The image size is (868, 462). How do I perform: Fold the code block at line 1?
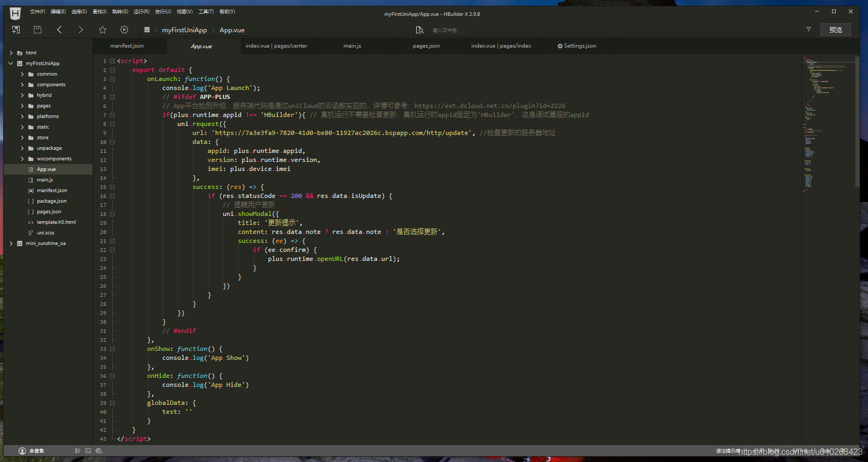[112, 61]
